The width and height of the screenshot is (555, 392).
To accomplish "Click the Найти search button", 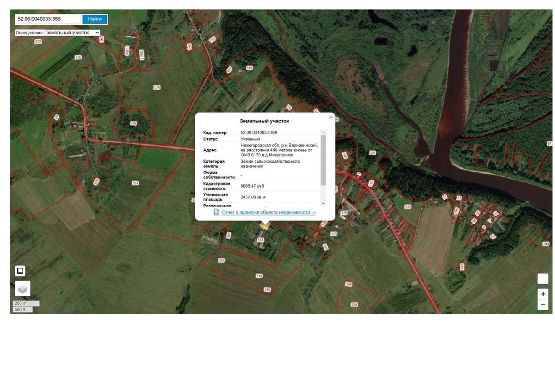I will (x=95, y=19).
